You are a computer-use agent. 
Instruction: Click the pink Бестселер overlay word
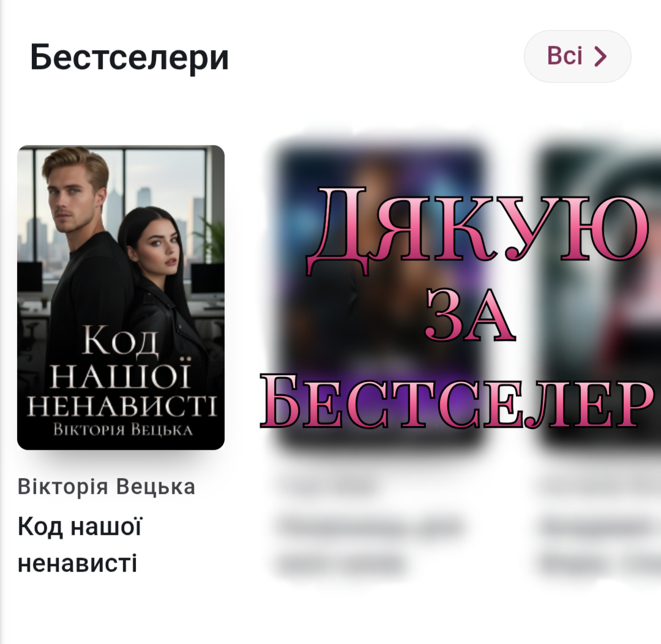pyautogui.click(x=457, y=402)
